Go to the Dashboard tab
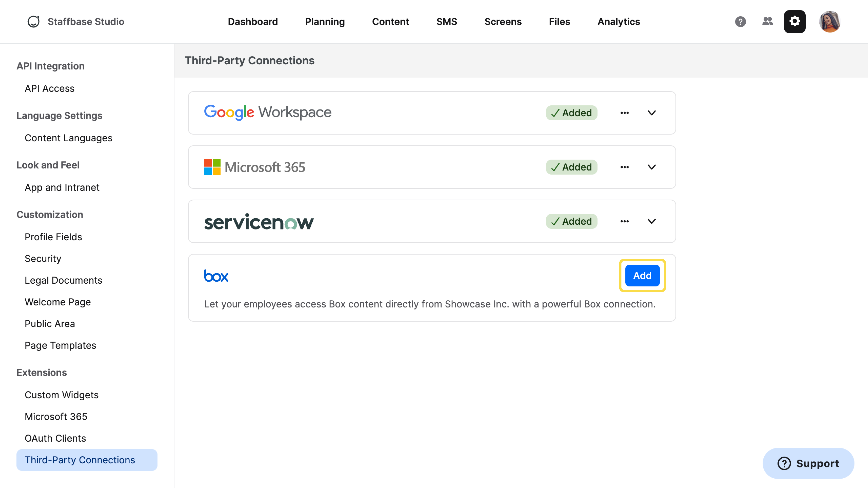 click(253, 22)
